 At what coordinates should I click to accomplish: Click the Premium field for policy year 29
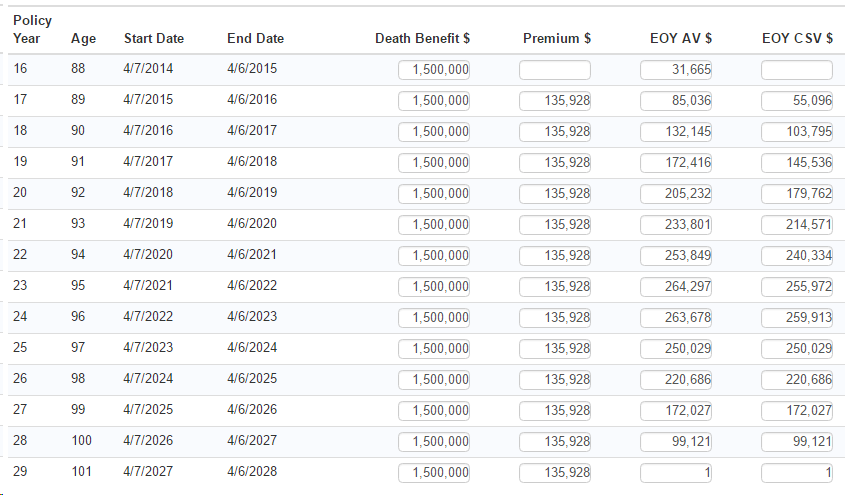(x=555, y=473)
